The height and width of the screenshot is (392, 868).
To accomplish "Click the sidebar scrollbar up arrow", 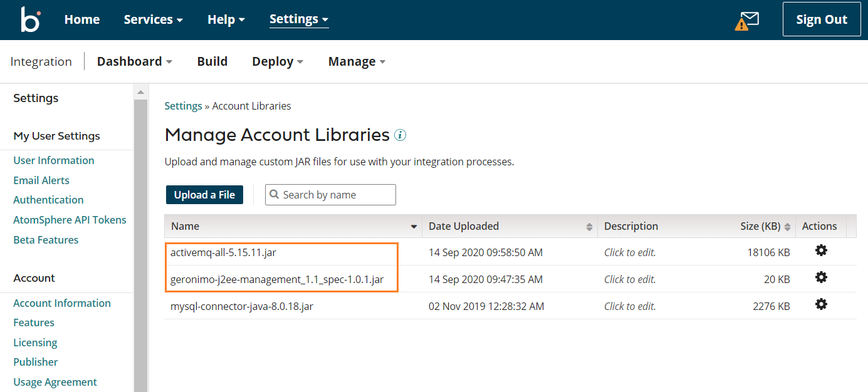I will coord(140,92).
